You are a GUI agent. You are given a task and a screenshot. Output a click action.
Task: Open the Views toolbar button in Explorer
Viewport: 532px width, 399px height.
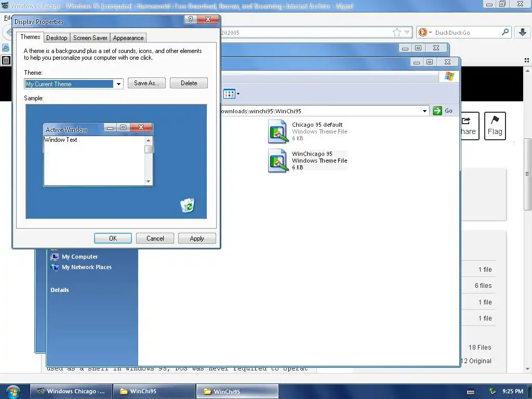229,94
